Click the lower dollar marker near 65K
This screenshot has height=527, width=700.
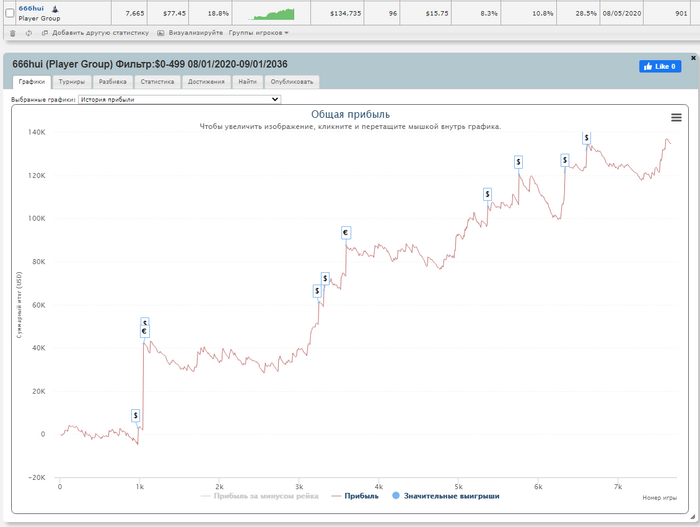pos(317,291)
